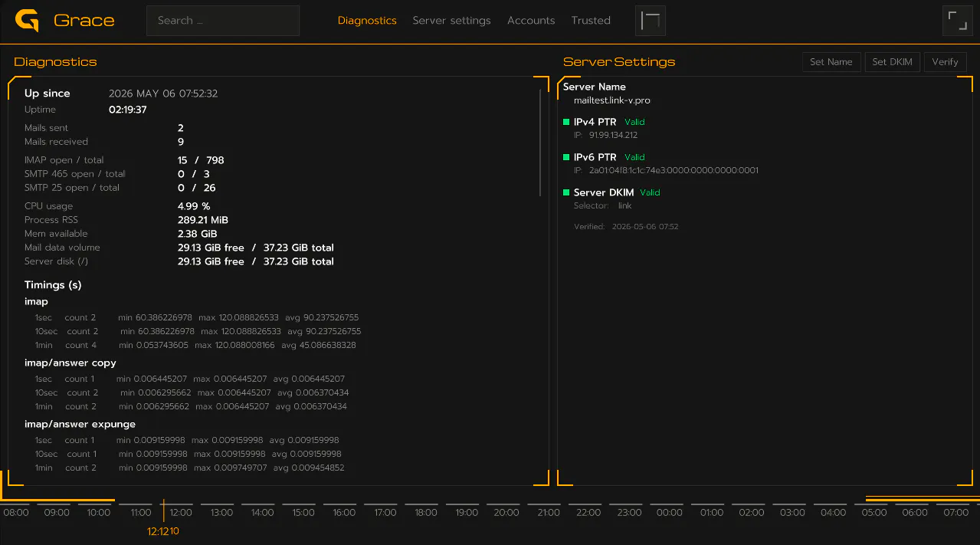Image resolution: width=980 pixels, height=545 pixels.
Task: Click the 'Timings (s)' heading
Action: 53,285
